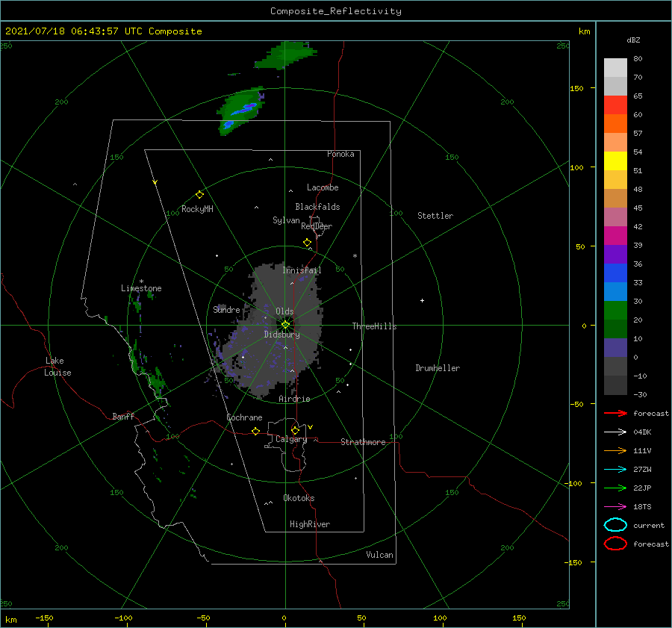Click the ThreeHills label
This screenshot has width=672, height=628.
pos(374,326)
